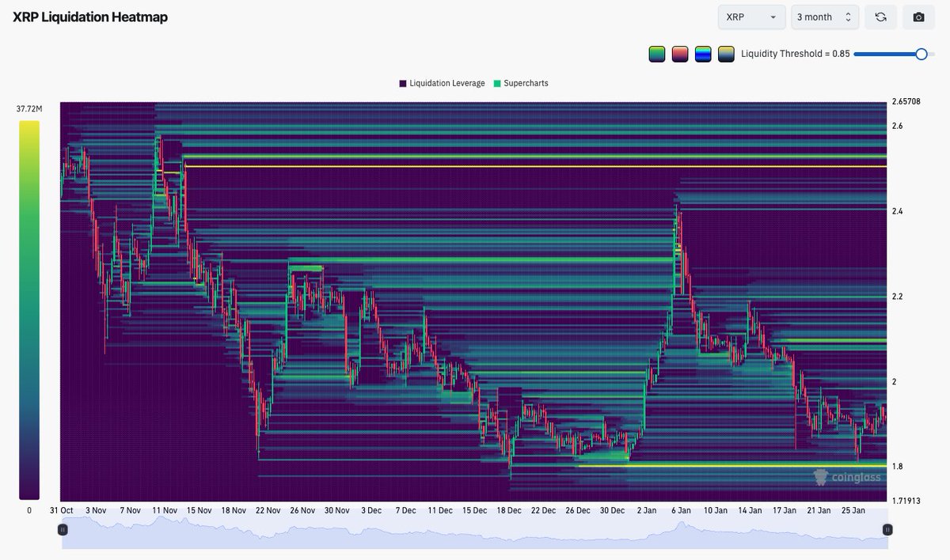
Task: Click the XRP Liquidation Heatmap title
Action: click(91, 16)
